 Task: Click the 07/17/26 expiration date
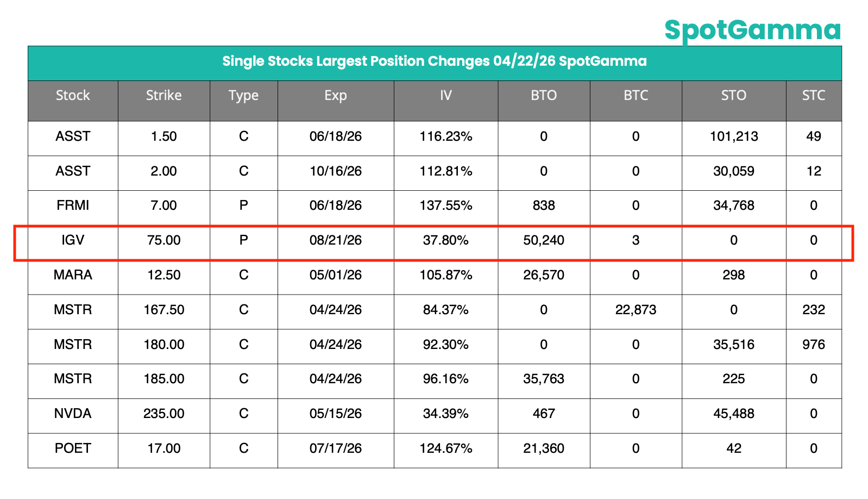(336, 448)
